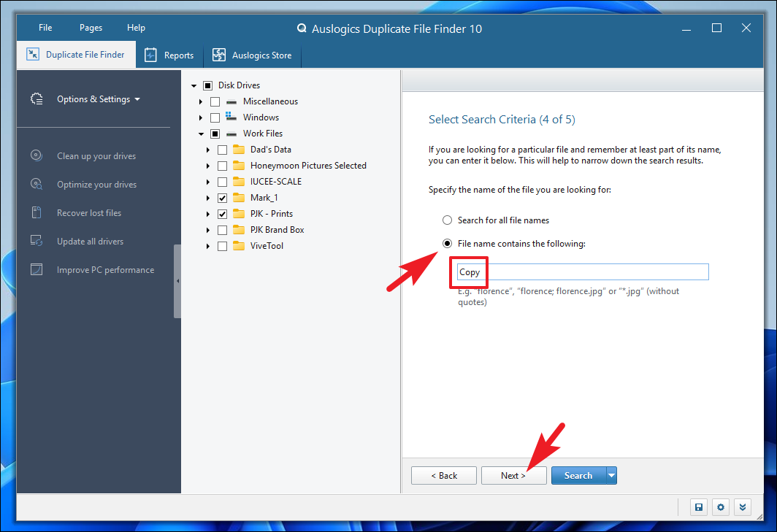Select Search for all file names radio
This screenshot has height=532, width=777.
(x=447, y=220)
